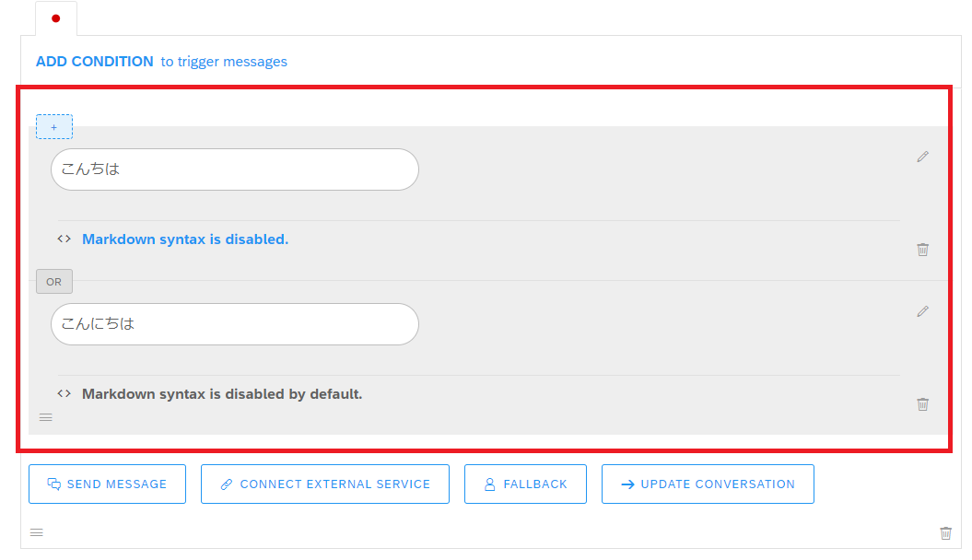Delete the こんにちは message with trash icon
The image size is (972, 560).
tap(922, 404)
